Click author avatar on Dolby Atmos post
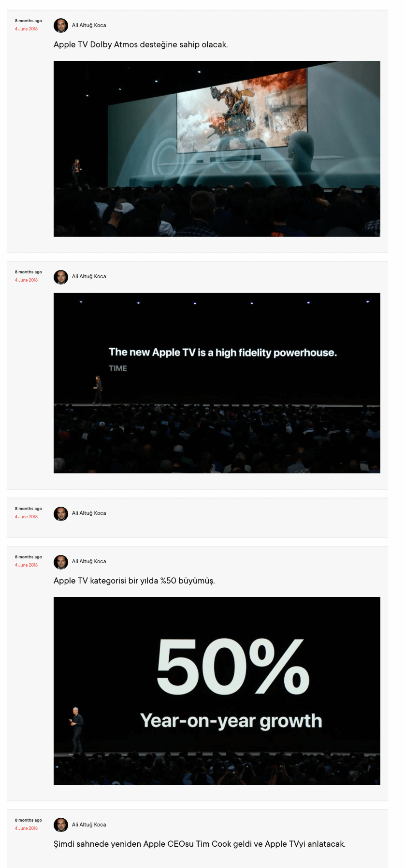The width and height of the screenshot is (405, 868). click(61, 26)
